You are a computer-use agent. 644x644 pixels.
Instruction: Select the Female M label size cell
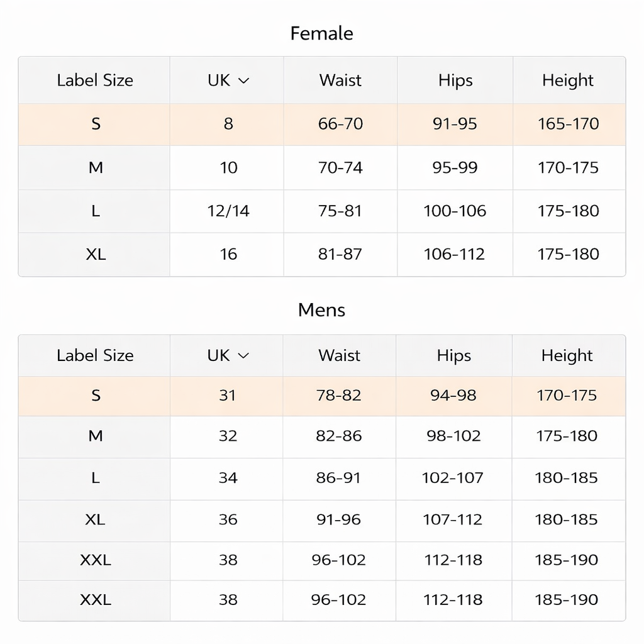point(94,167)
